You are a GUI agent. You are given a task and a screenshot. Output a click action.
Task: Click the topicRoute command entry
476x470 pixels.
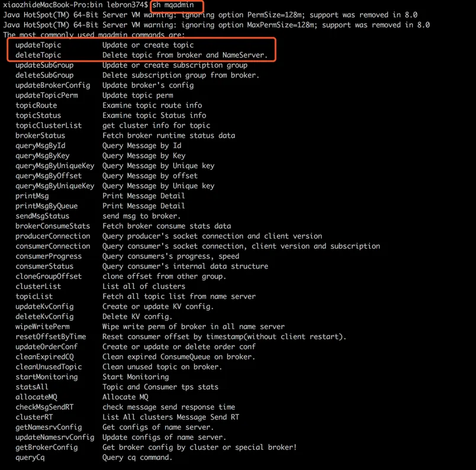pyautogui.click(x=36, y=105)
